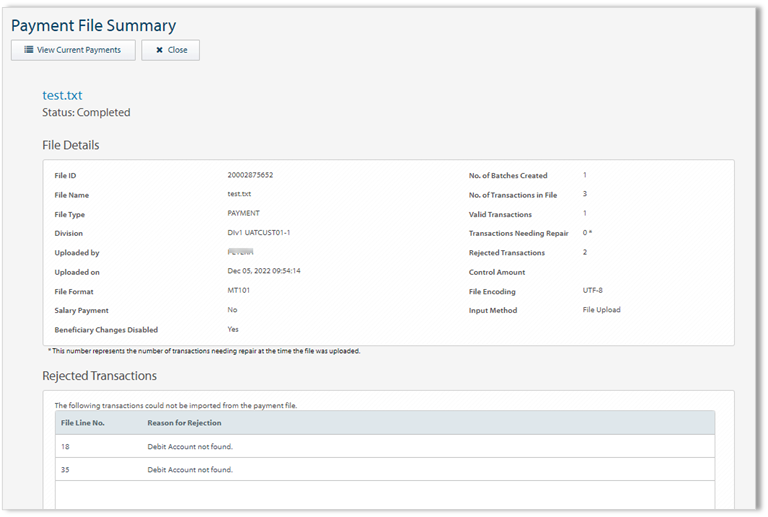
Task: Click the File Details section heading
Action: 70,145
